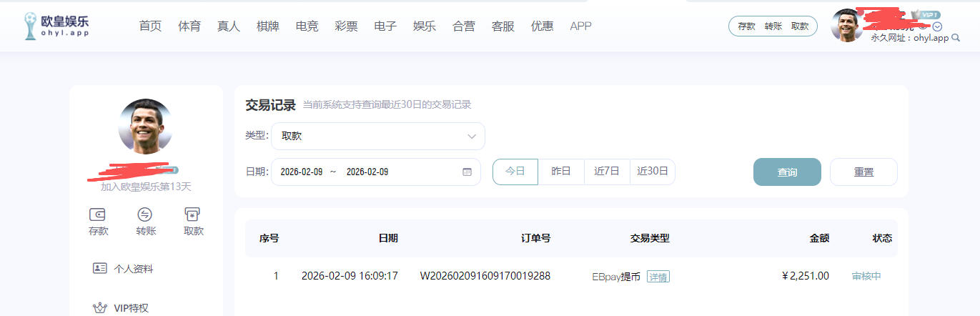This screenshot has height=316, width=980.
Task: Select the 近7日 date range option
Action: (607, 172)
